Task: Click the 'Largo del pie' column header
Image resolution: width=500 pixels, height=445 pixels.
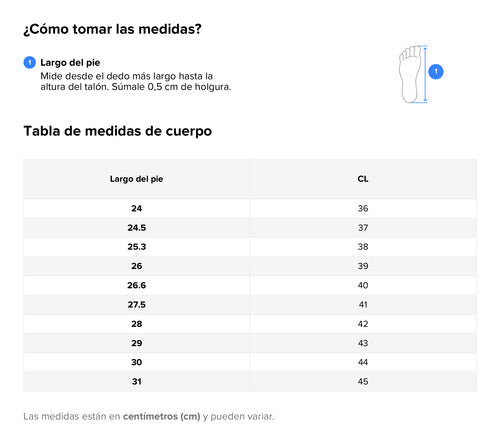Action: 137,179
